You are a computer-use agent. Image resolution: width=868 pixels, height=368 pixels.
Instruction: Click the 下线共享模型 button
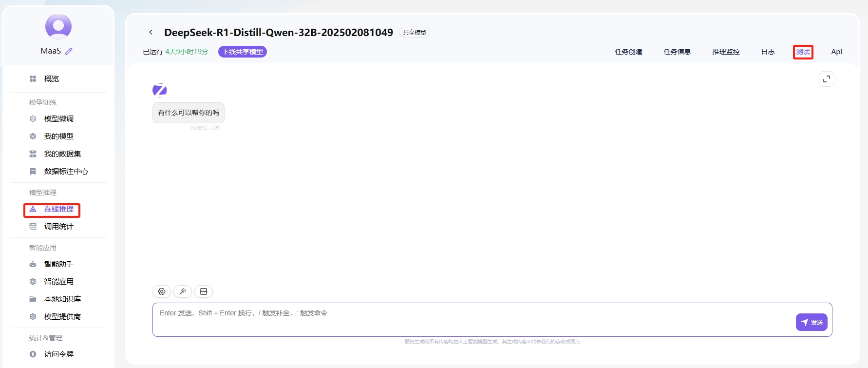click(x=243, y=52)
